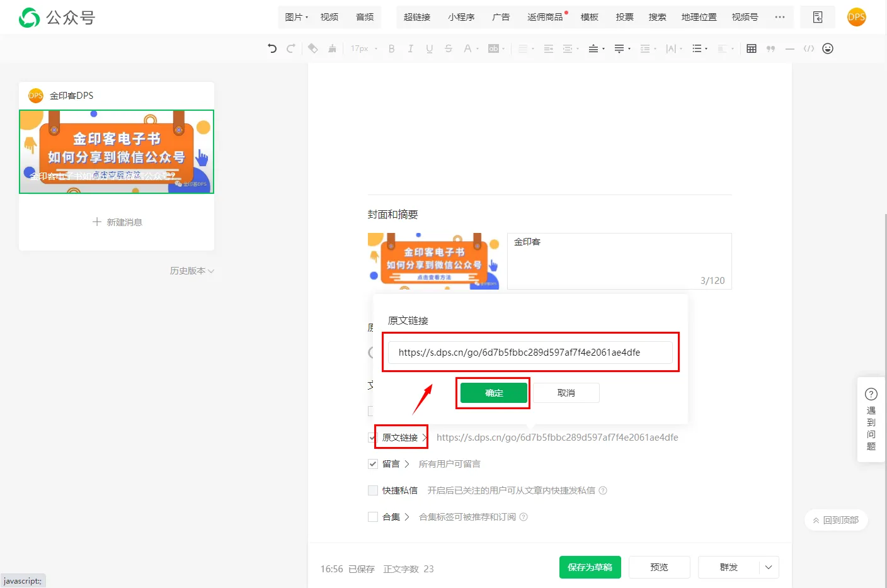This screenshot has height=588, width=887.
Task: Enable the 合集 checkbox
Action: pos(373,517)
